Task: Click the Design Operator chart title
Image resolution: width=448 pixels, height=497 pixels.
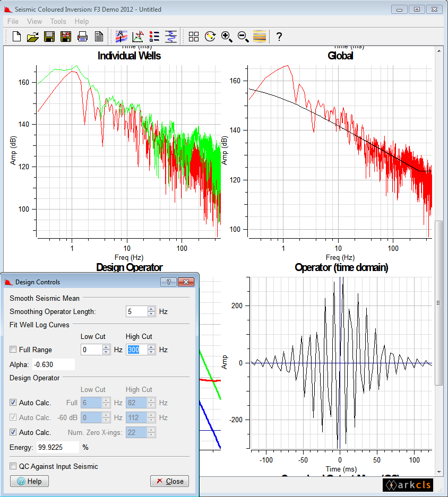Action: pos(130,267)
